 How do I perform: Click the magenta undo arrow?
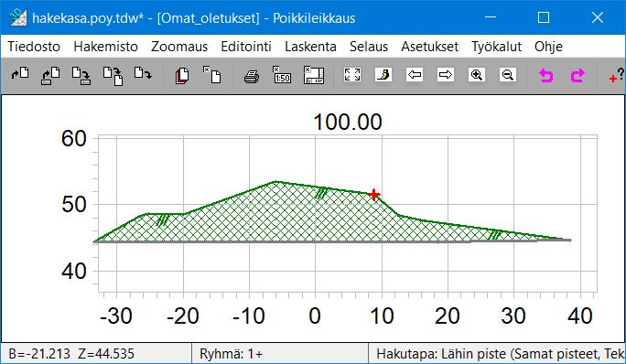click(x=545, y=75)
